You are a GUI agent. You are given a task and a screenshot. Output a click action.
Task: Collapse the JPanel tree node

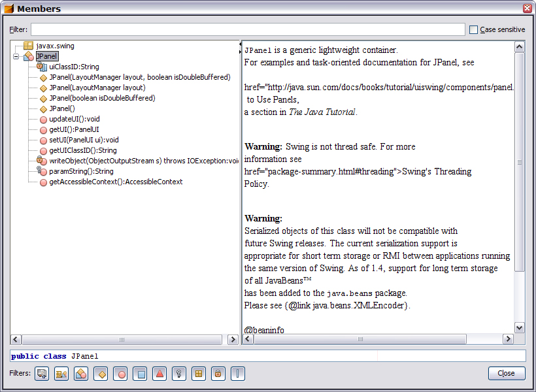coord(16,56)
